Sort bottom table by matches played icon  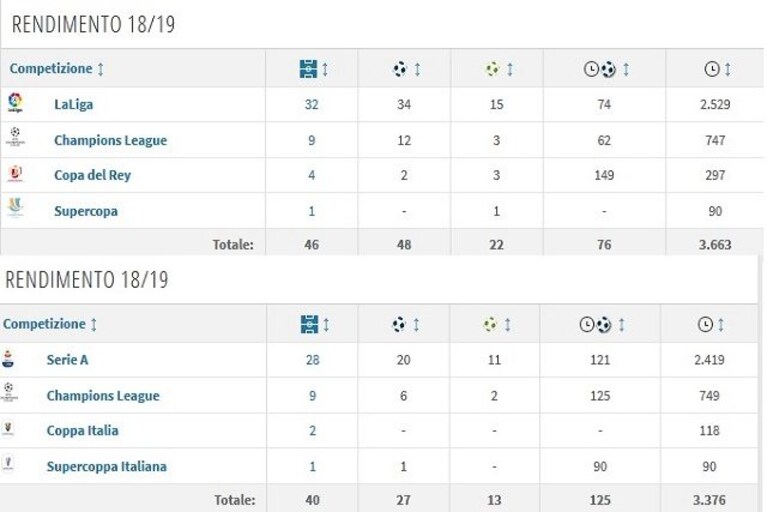[309, 324]
